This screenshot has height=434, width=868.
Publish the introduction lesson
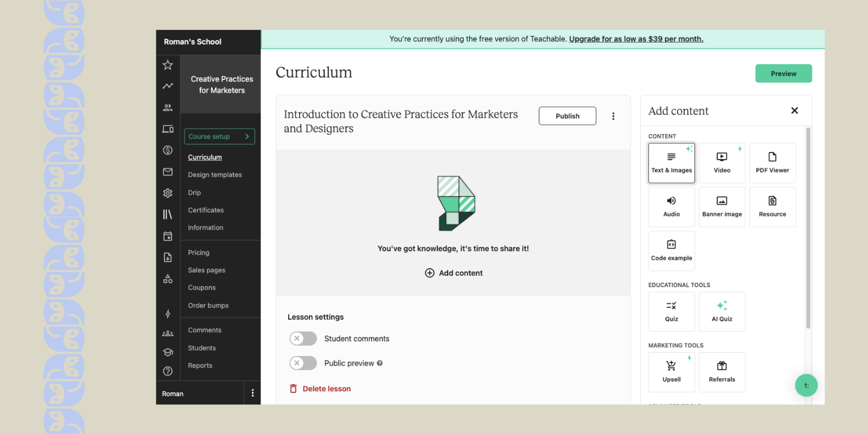coord(567,116)
